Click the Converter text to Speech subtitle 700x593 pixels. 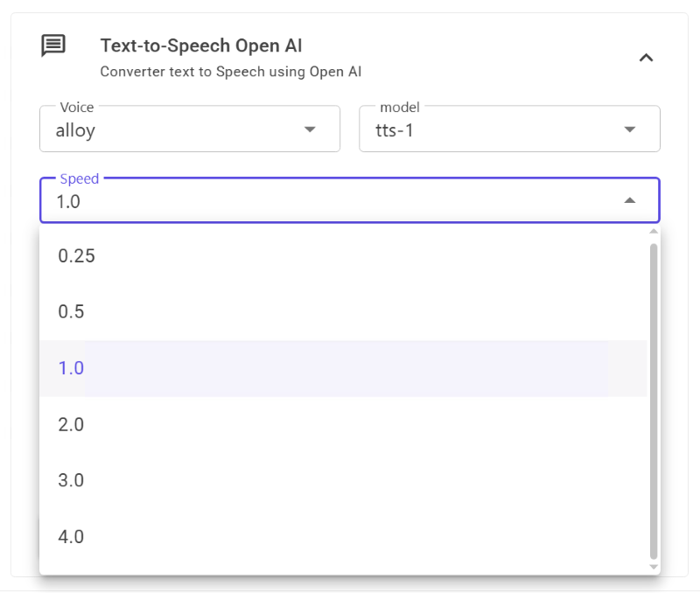tap(230, 72)
